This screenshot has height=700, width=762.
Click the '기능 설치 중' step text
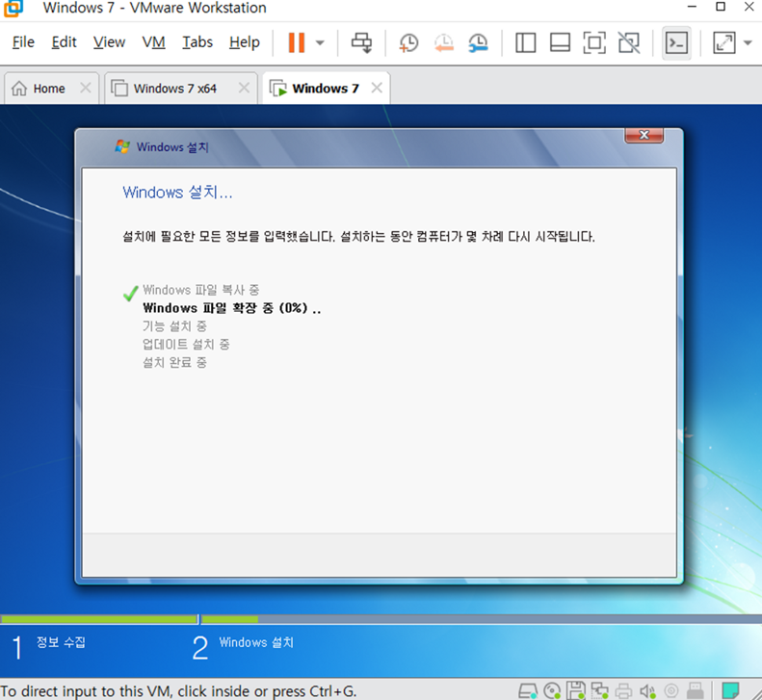174,326
